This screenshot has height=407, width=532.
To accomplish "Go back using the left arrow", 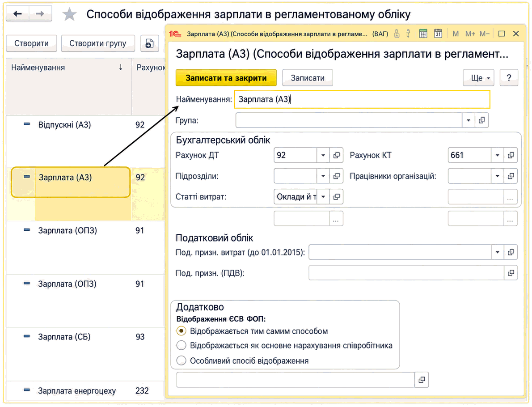I will 17,14.
